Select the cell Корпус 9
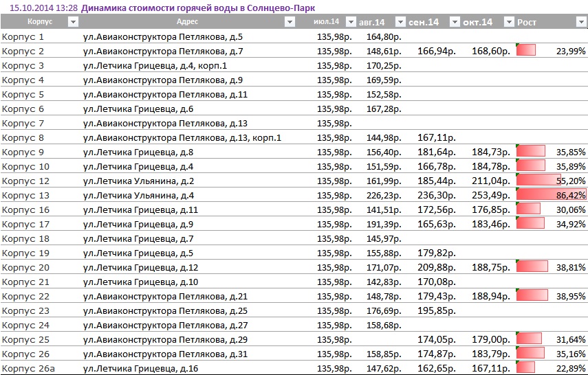This screenshot has height=375, width=588. click(23, 152)
